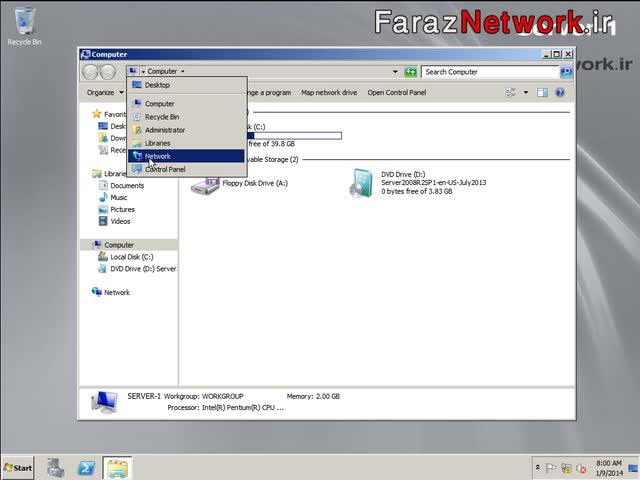Click the Memory: 2.00 GB text
Viewport: 640px width, 480px height.
(313, 396)
